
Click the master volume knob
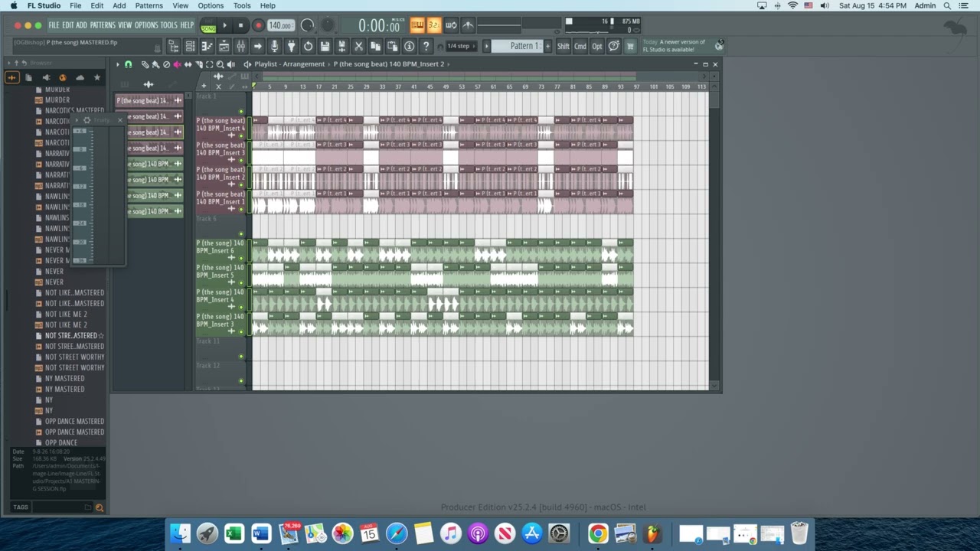point(307,26)
